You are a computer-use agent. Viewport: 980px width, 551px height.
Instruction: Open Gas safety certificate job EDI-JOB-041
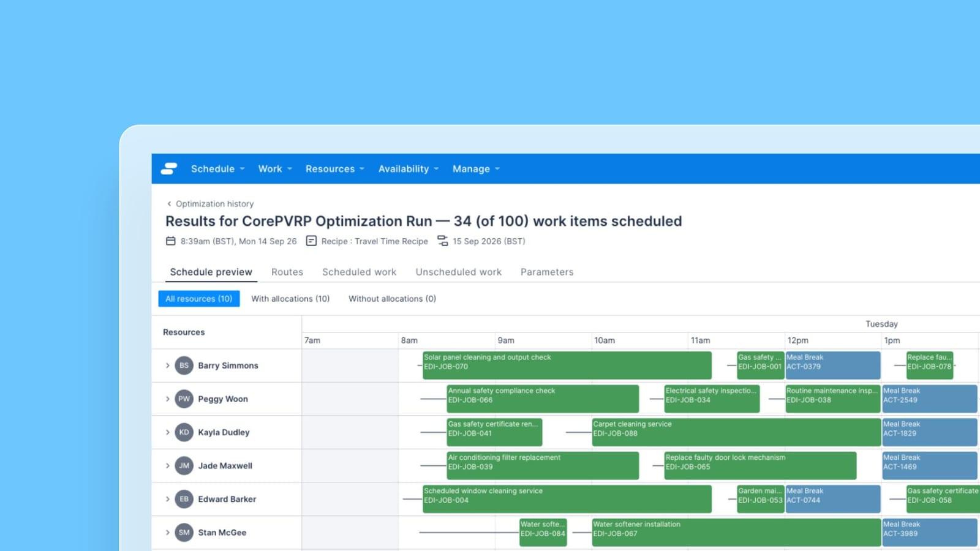pos(494,432)
